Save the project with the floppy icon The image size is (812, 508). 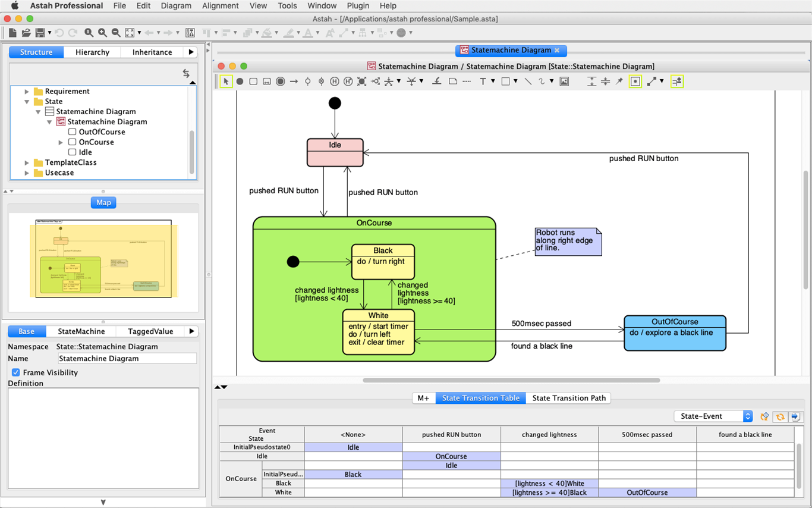click(x=40, y=33)
